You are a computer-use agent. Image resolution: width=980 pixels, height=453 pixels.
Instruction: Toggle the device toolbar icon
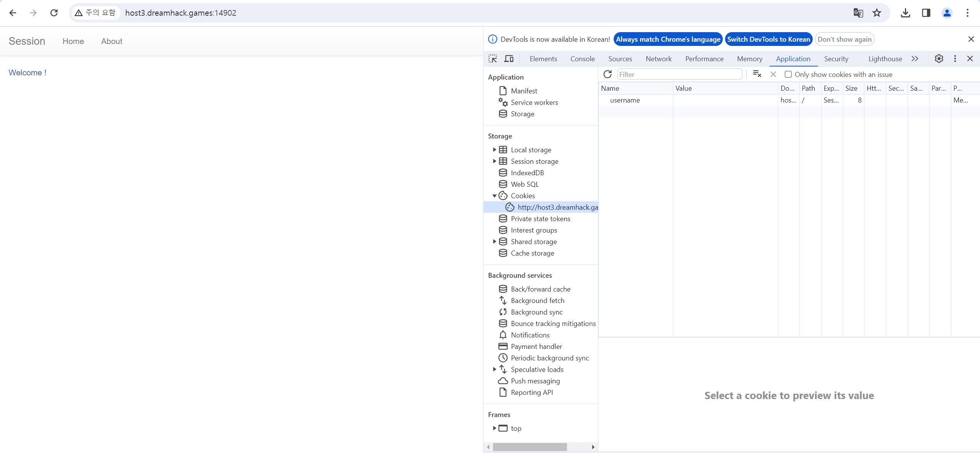(509, 59)
